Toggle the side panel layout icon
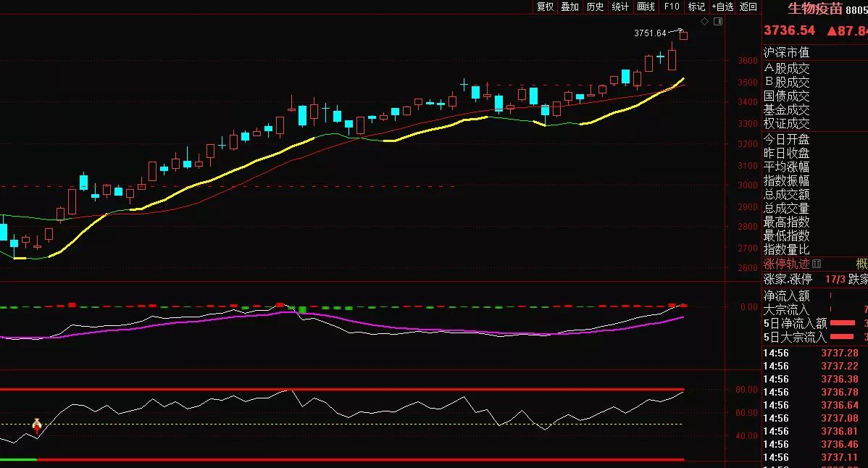Image resolution: width=868 pixels, height=468 pixels. click(717, 22)
